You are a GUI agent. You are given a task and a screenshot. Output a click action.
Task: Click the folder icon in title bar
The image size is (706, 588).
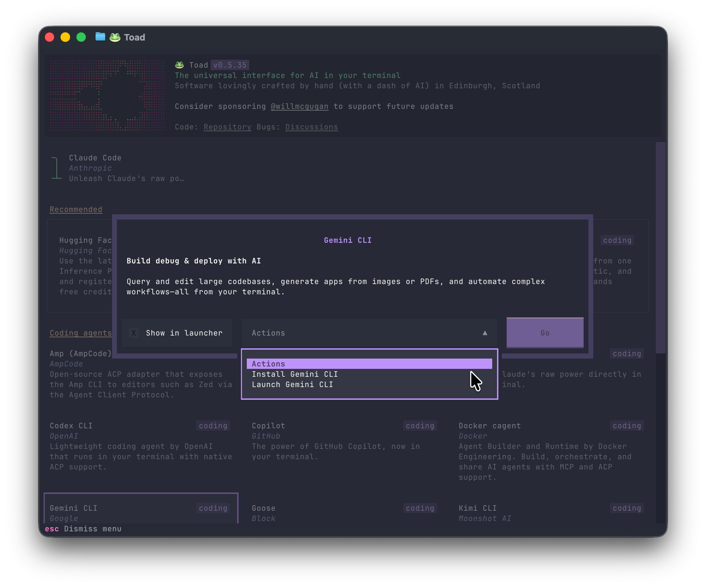[x=100, y=37]
